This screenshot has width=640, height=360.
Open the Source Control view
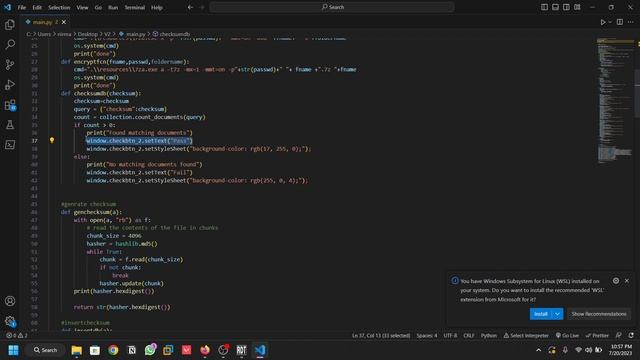click(10, 64)
